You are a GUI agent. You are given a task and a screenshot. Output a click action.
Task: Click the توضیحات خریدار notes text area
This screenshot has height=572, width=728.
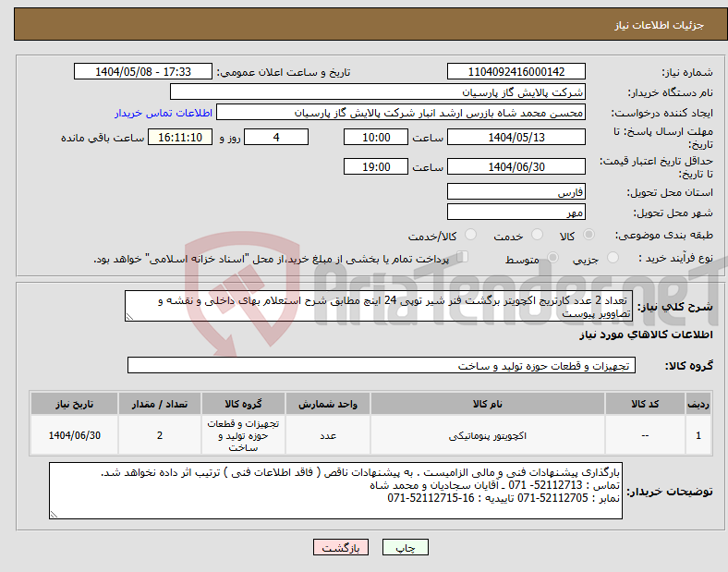[x=335, y=491]
